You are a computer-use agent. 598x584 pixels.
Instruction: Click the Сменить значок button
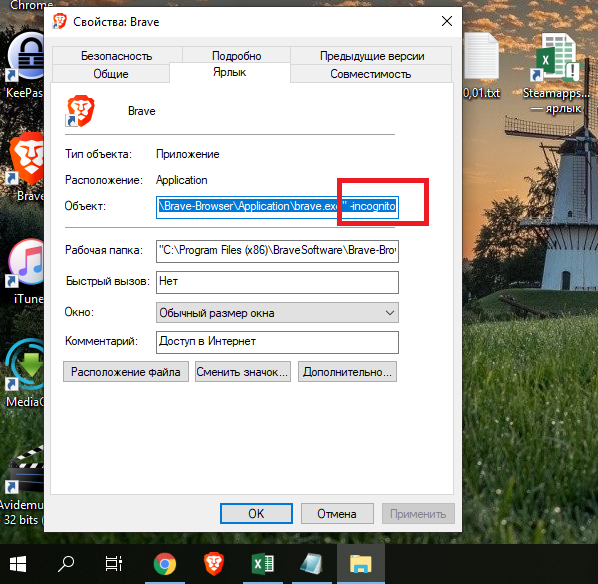(243, 372)
